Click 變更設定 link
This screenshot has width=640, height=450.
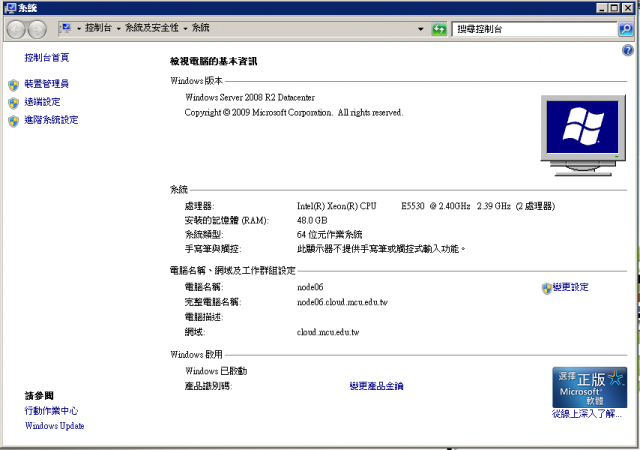coord(571,287)
